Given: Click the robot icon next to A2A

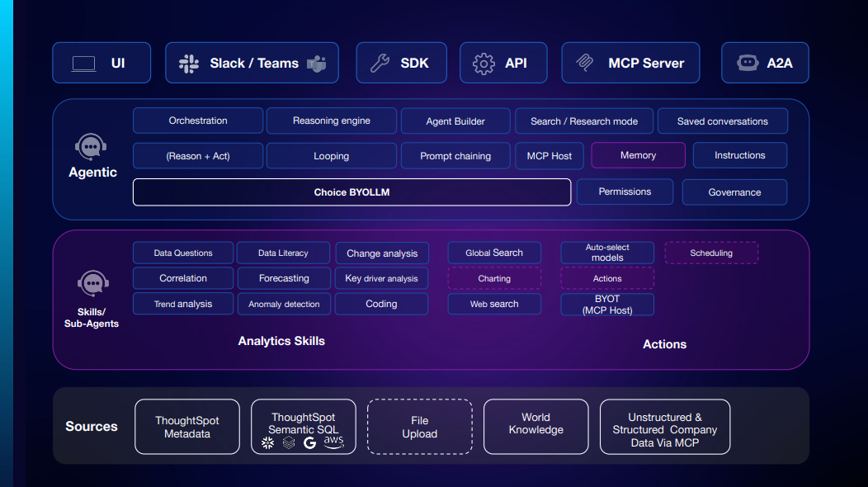Looking at the screenshot, I should tap(748, 63).
